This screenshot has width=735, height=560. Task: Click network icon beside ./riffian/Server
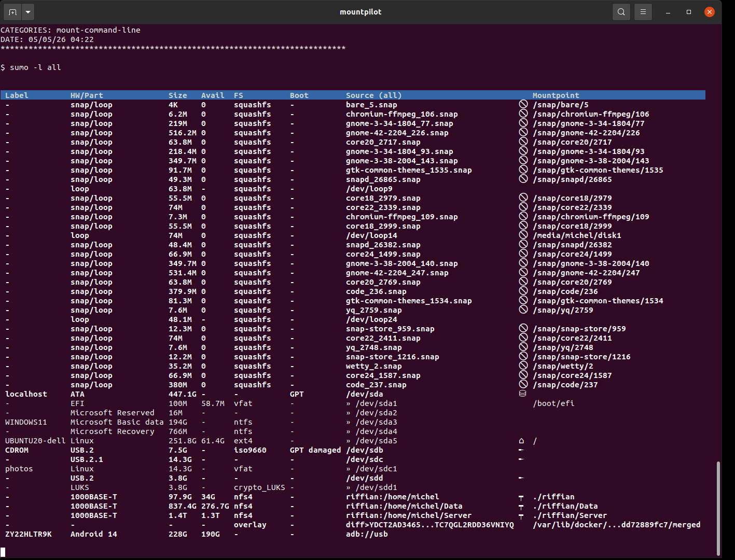pos(521,516)
